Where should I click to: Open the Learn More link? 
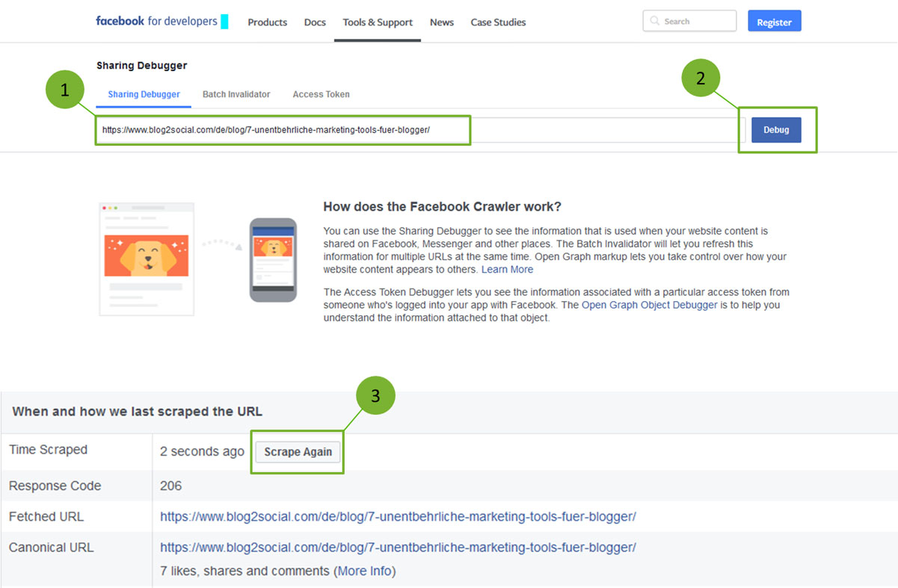tap(507, 269)
